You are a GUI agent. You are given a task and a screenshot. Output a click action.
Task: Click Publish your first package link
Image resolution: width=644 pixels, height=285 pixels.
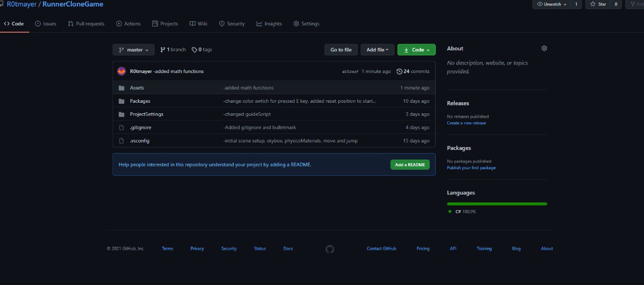pyautogui.click(x=471, y=168)
